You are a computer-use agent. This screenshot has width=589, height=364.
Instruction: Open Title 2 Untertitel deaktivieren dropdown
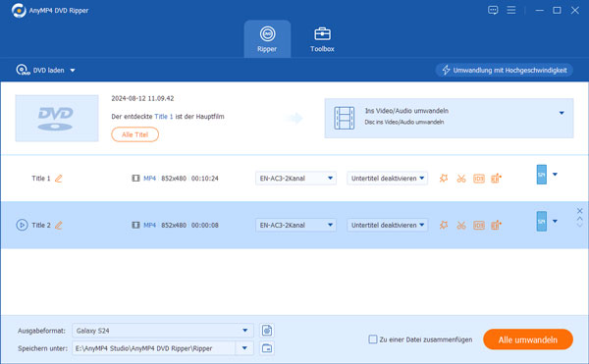pos(387,225)
